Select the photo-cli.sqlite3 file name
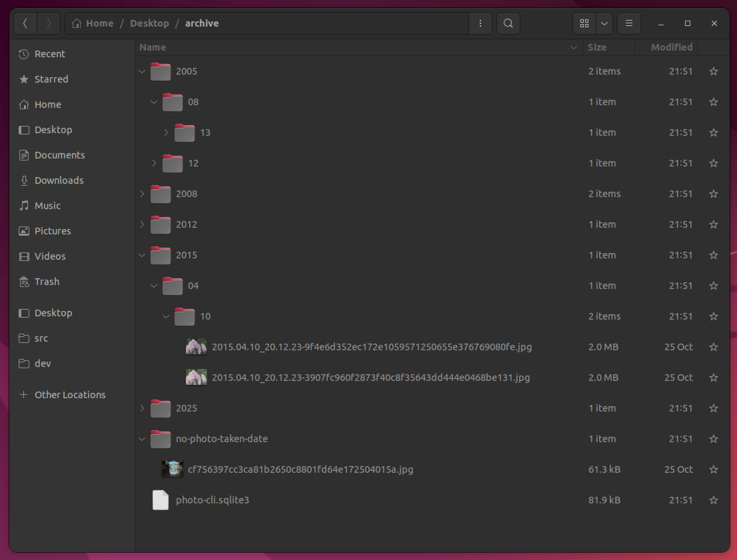This screenshot has width=737, height=560. point(213,500)
